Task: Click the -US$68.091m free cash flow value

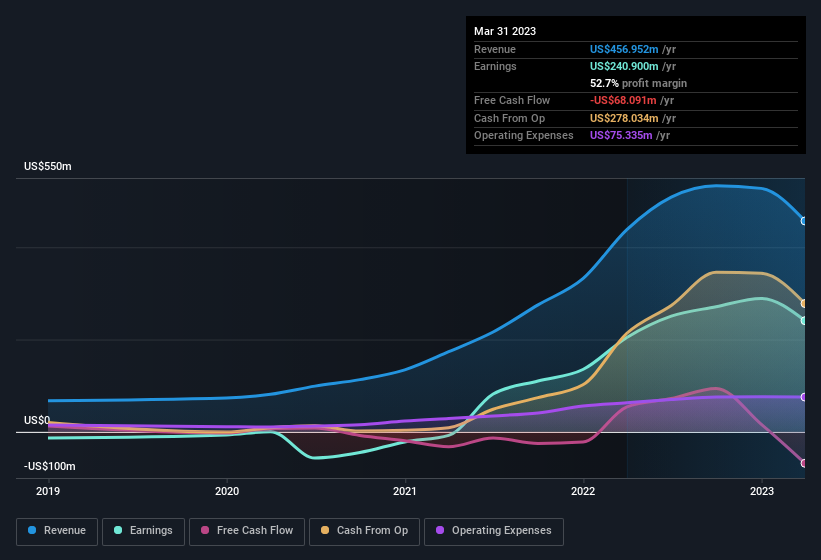Action: pos(623,100)
